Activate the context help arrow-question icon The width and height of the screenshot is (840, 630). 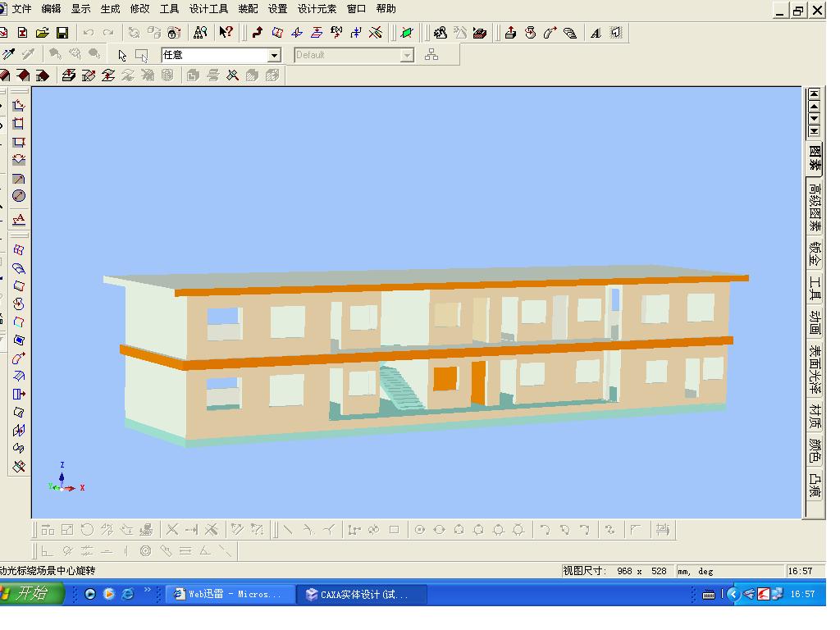[x=226, y=33]
